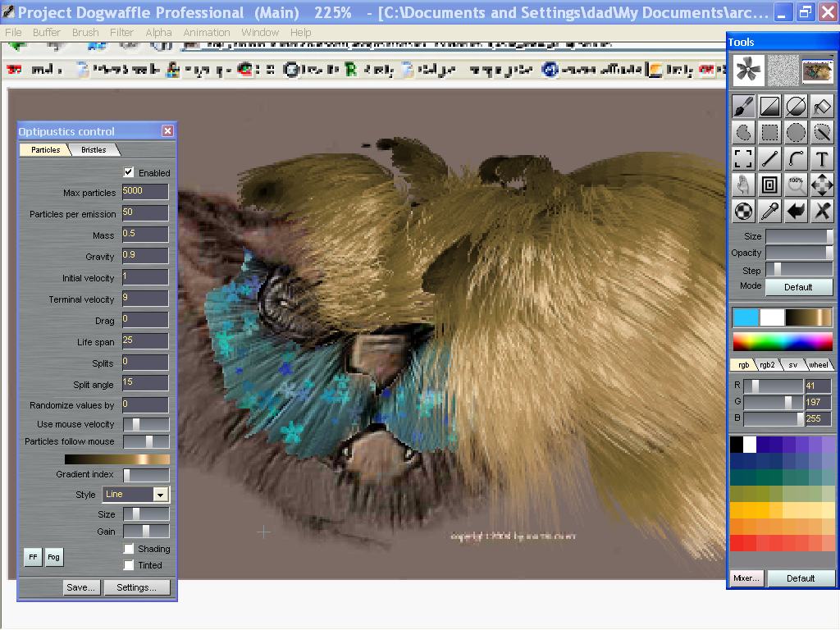The image size is (840, 630).
Task: Open the brush Mode Default selector
Action: coord(798,287)
